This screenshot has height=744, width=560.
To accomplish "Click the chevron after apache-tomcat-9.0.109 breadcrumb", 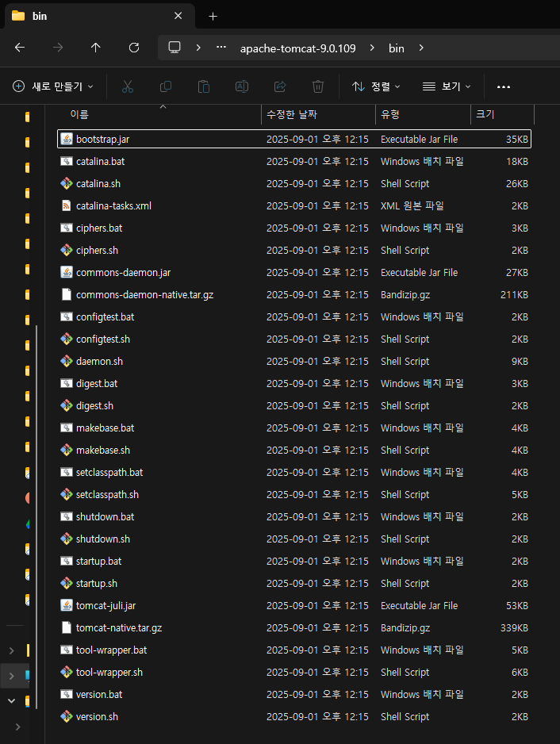I will [372, 48].
